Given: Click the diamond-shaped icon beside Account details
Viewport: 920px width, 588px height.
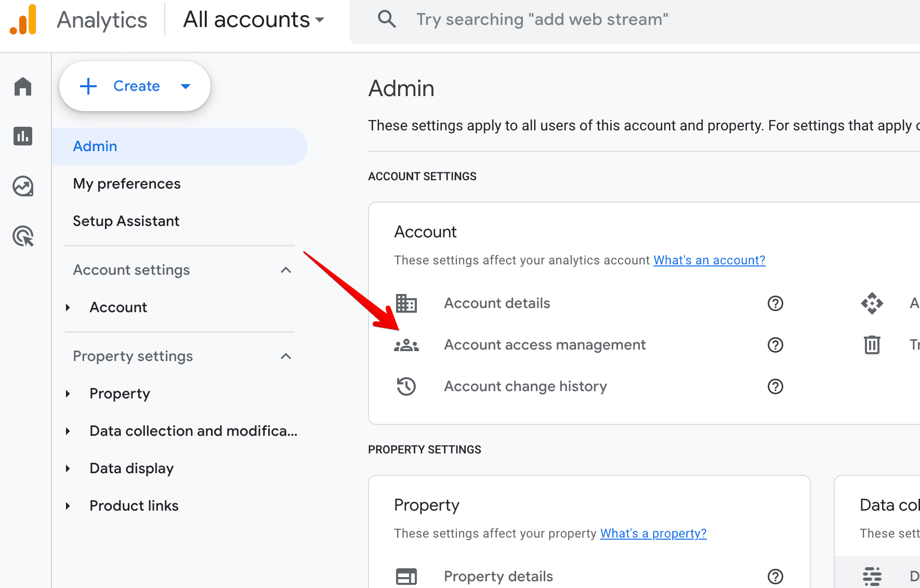Looking at the screenshot, I should coord(872,303).
